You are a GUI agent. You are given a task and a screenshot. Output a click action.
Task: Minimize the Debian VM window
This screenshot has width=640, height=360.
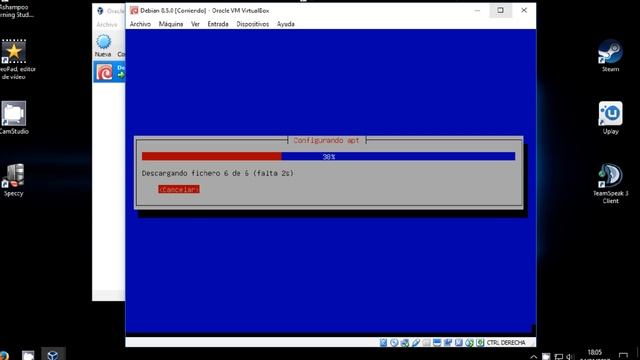click(x=477, y=11)
